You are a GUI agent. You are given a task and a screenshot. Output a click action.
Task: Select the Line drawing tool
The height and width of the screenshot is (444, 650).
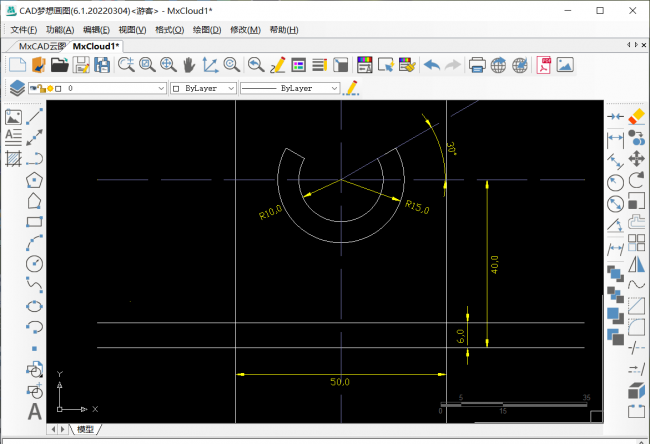(34, 116)
